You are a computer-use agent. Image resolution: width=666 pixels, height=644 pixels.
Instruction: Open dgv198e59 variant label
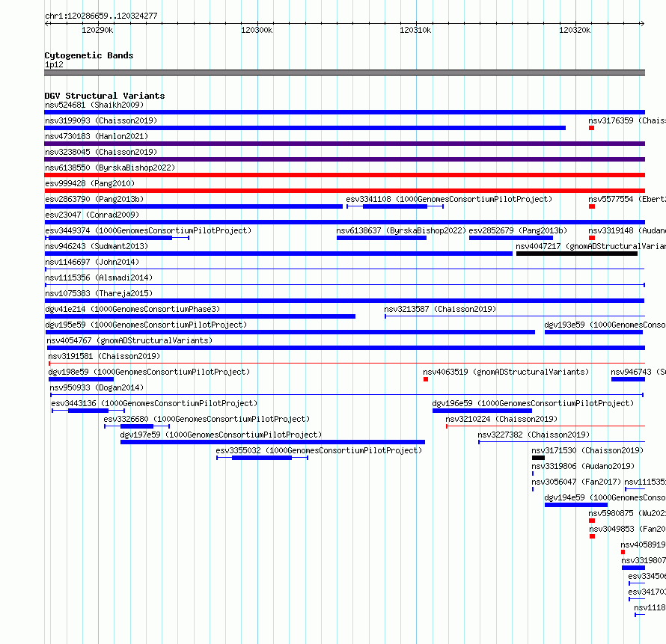point(149,372)
